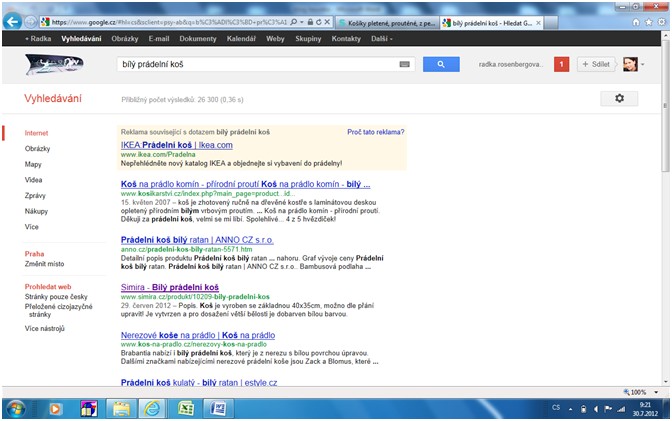Expand Více nástrojů in the sidebar
Viewport: 672px width, 421px height.
coord(45,328)
